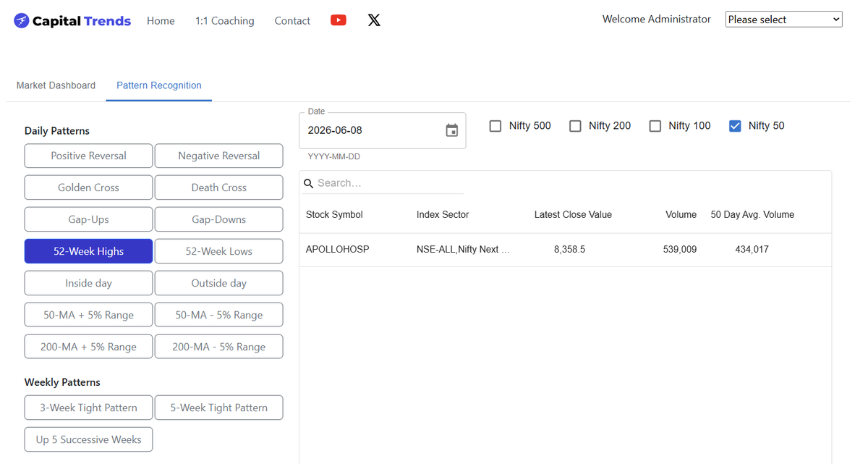Screen dimensions: 868x464
Task: Sort by Latest Close Value header
Action: coord(573,214)
